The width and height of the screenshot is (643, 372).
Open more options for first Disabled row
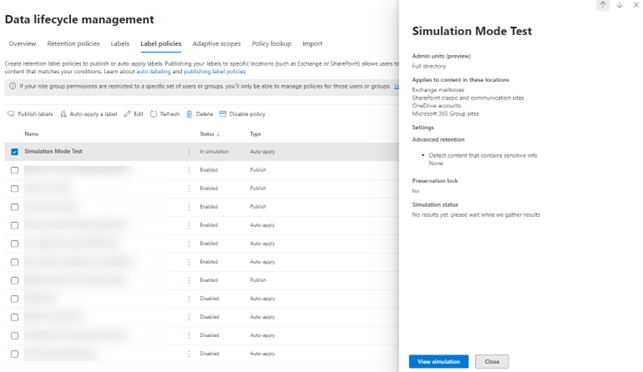(x=189, y=299)
